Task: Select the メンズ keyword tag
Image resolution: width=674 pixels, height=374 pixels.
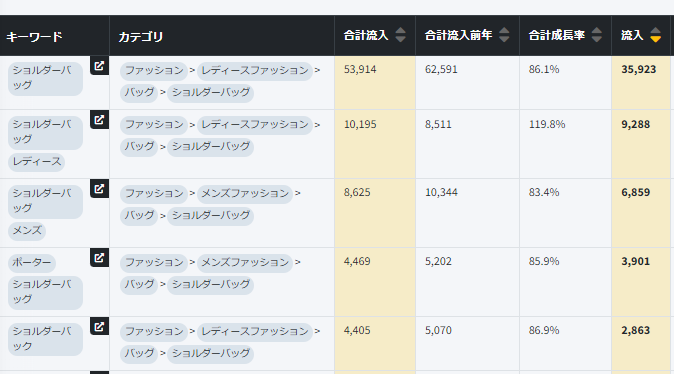Action: [27, 231]
